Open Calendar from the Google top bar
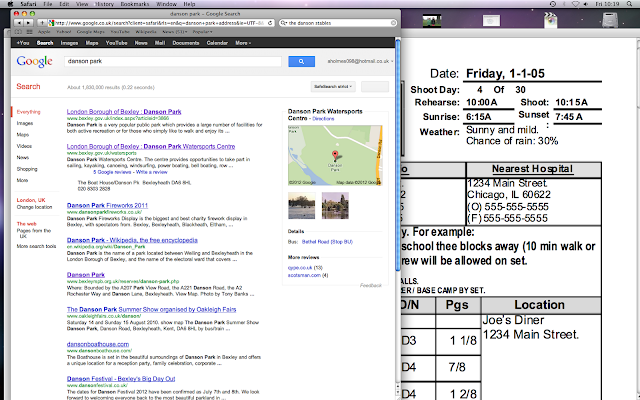Viewport: 640px width, 400px height. point(217,43)
